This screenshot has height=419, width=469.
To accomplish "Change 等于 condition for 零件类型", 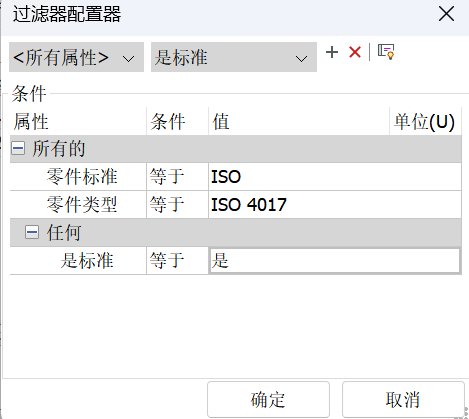I will (177, 205).
